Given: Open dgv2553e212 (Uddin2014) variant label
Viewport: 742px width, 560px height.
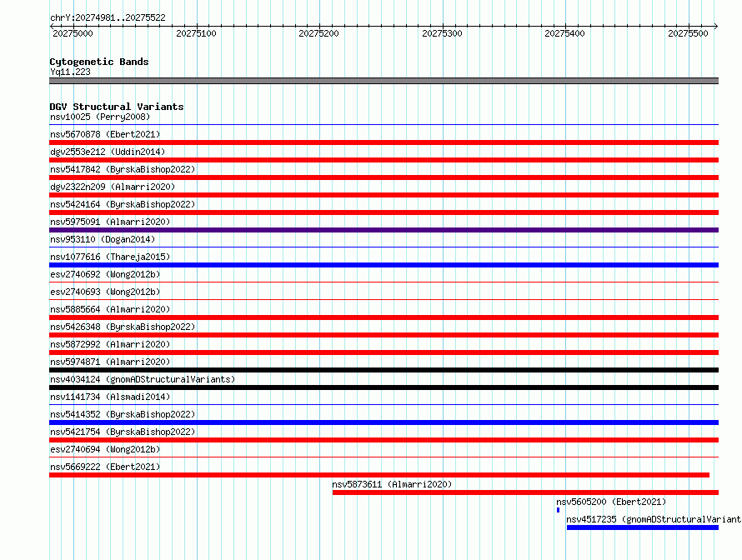Looking at the screenshot, I should pyautogui.click(x=108, y=152).
